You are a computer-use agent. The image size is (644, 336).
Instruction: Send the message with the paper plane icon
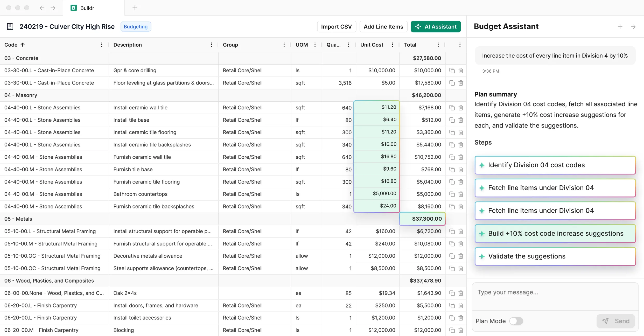(x=606, y=321)
